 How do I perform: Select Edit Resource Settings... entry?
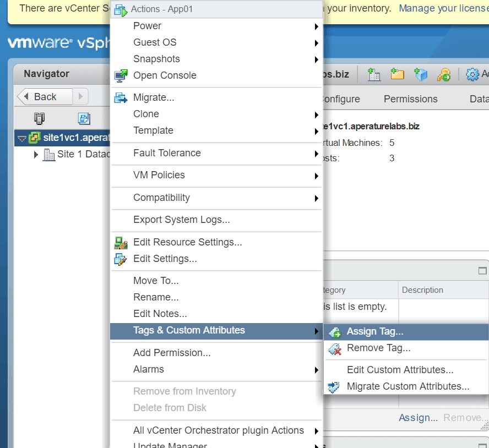click(216, 242)
